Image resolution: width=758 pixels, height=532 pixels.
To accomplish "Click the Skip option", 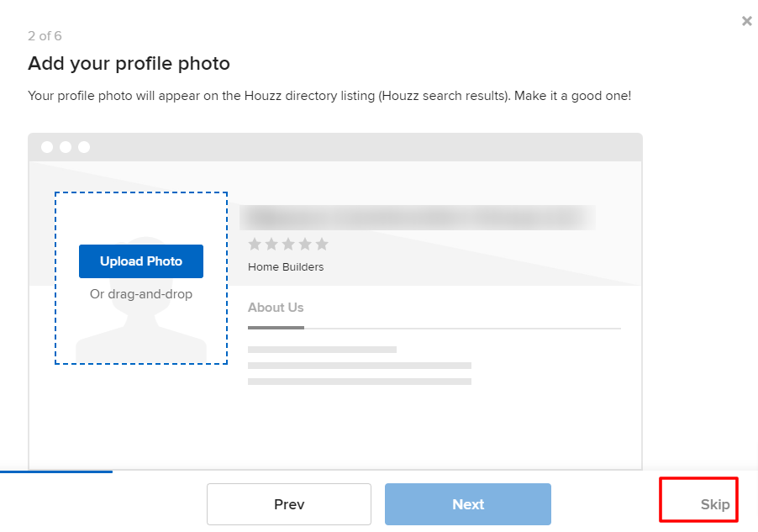I will [x=713, y=504].
